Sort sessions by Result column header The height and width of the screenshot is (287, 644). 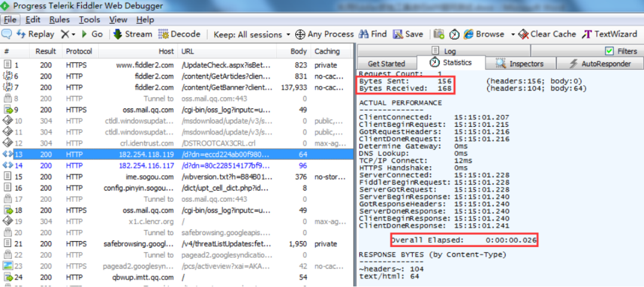point(45,51)
